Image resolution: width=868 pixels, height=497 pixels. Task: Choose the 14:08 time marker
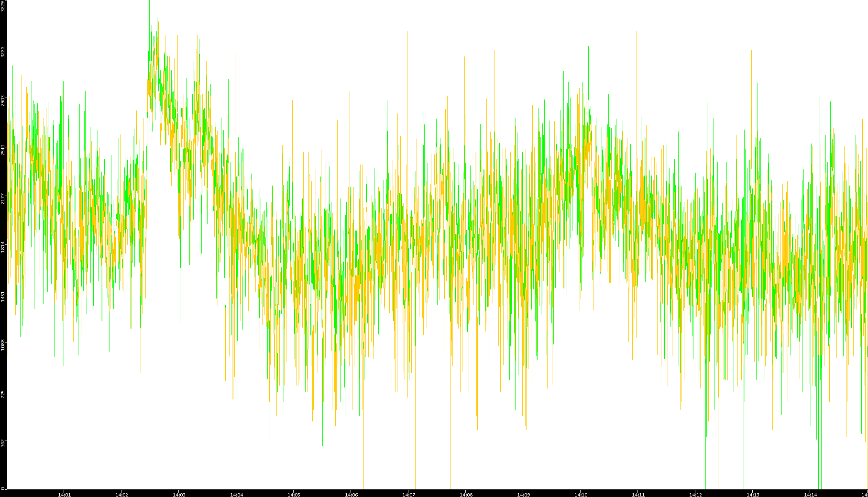(x=466, y=495)
